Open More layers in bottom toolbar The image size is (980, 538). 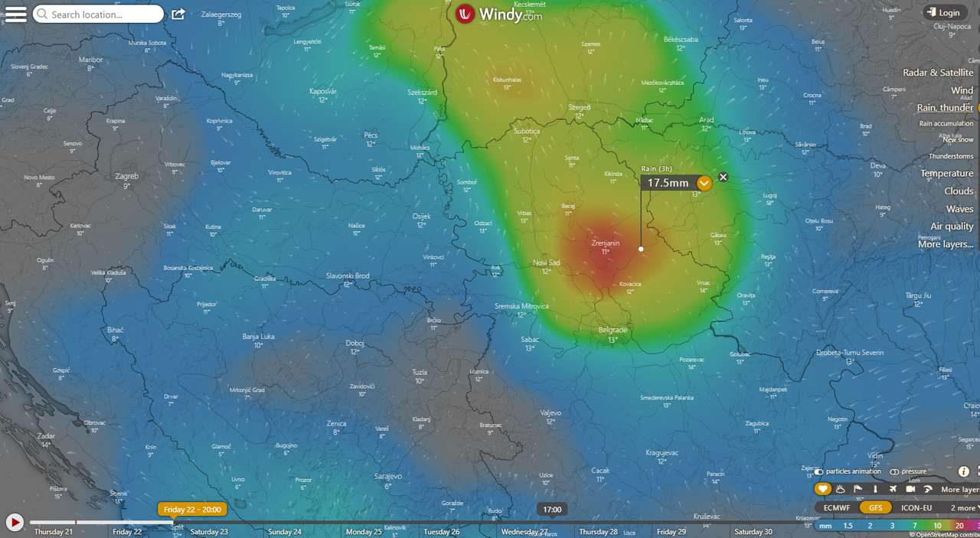tap(960, 489)
